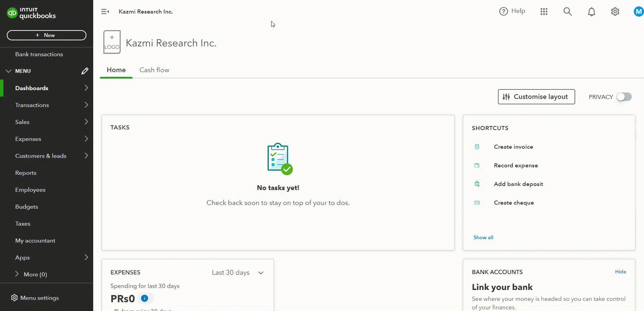Open the notifications bell
The image size is (644, 311).
point(591,12)
